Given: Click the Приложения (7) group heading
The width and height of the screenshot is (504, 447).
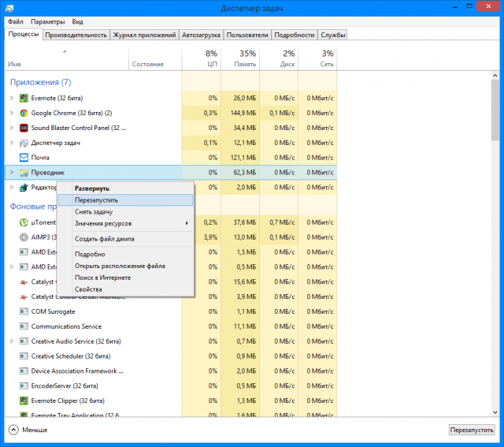Looking at the screenshot, I should coord(40,83).
